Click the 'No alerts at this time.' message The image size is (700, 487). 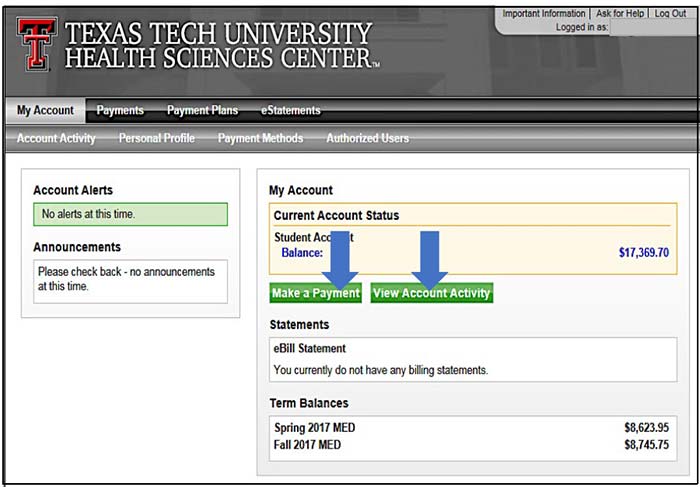(130, 214)
